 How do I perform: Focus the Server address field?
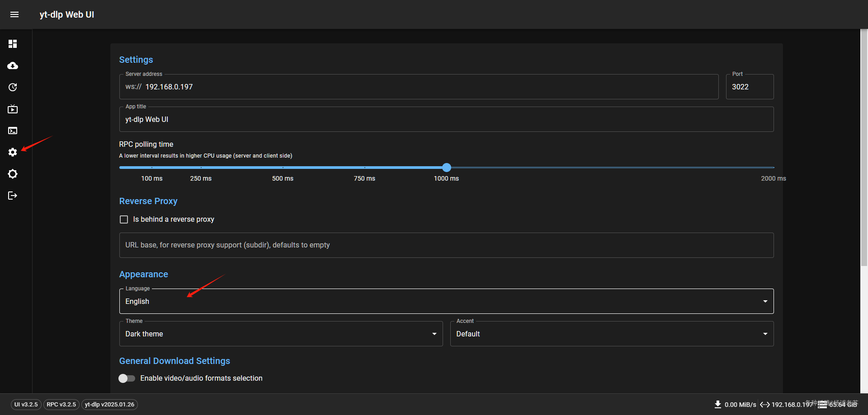pos(419,87)
